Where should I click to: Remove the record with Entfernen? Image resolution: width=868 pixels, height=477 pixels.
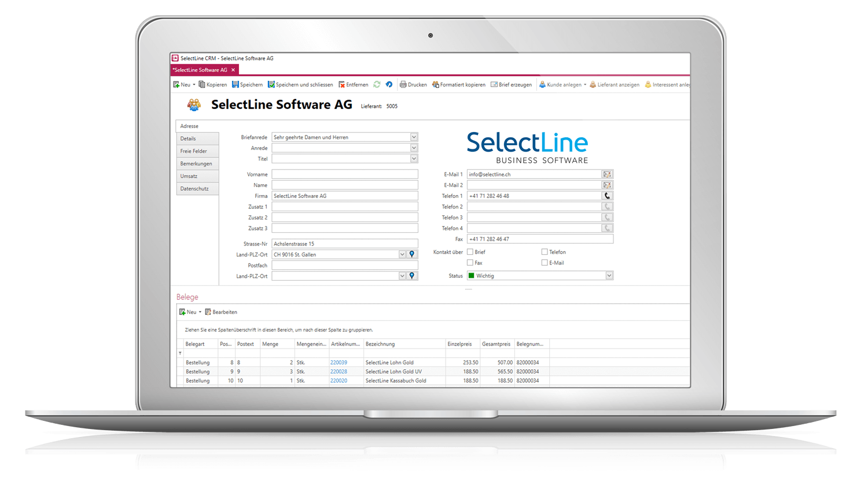(x=353, y=85)
